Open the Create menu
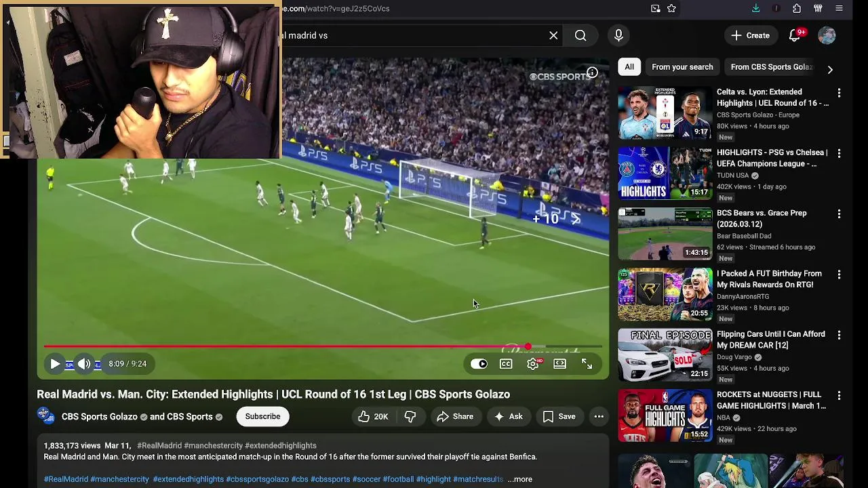 click(x=751, y=35)
